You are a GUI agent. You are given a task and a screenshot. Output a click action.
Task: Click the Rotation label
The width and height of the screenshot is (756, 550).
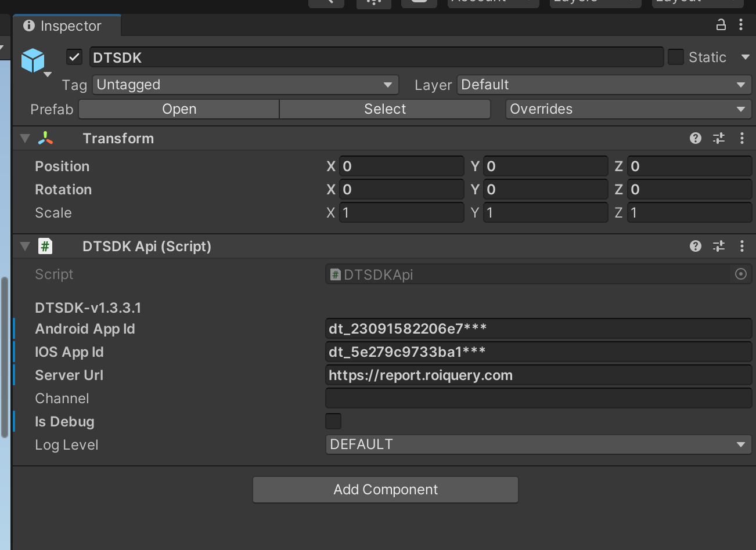[x=63, y=190]
